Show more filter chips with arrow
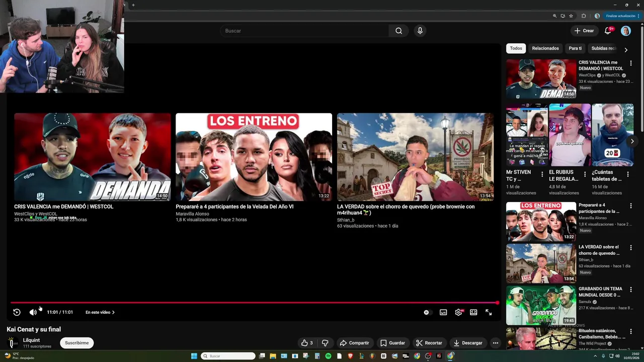The height and width of the screenshot is (362, 644). coord(626,50)
